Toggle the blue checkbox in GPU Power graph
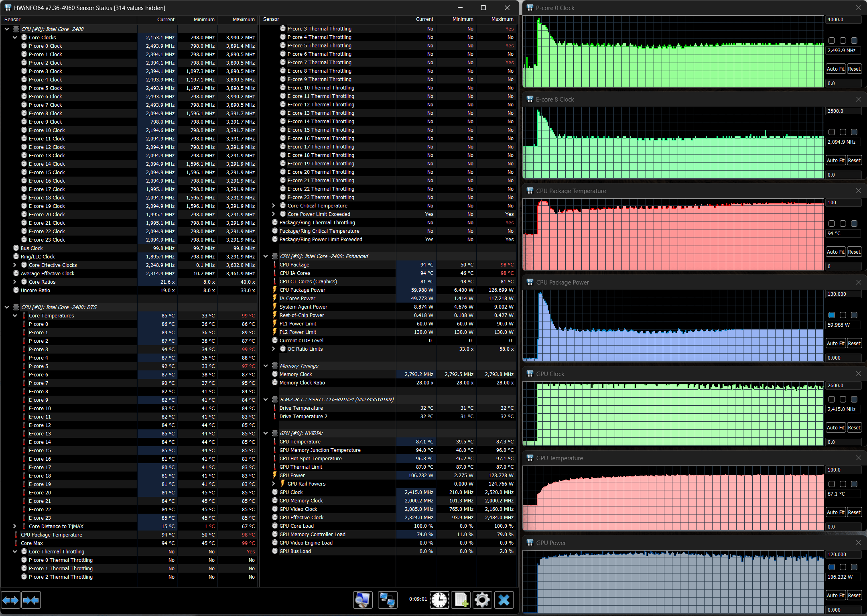 (x=832, y=567)
